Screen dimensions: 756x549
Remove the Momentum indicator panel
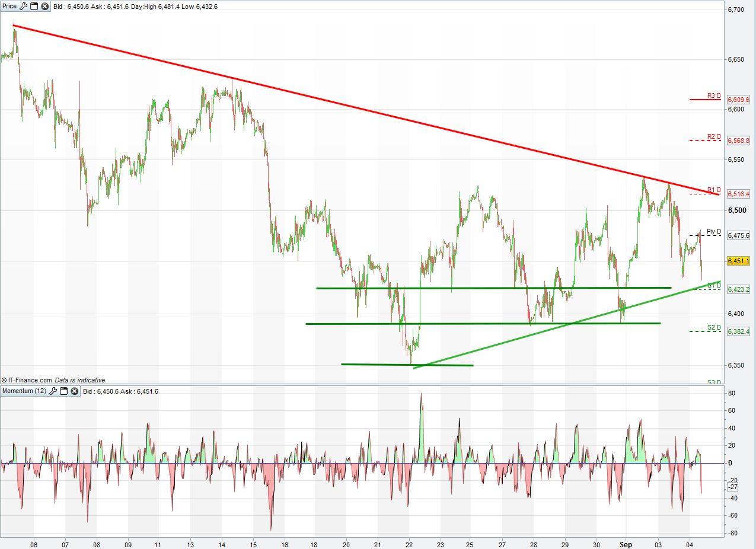(x=75, y=391)
